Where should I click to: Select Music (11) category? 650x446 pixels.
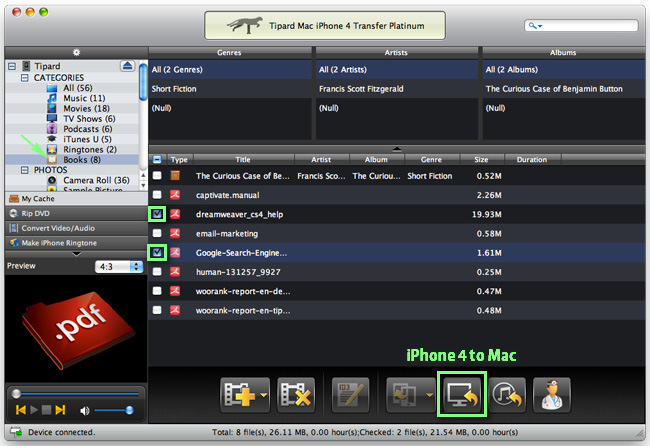point(84,98)
